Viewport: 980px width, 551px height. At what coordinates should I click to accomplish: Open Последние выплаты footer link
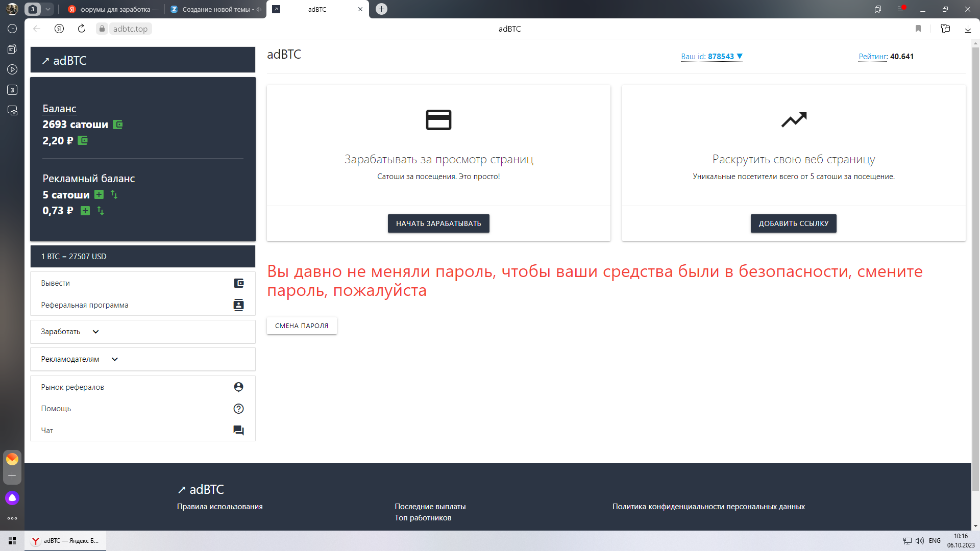pyautogui.click(x=430, y=507)
